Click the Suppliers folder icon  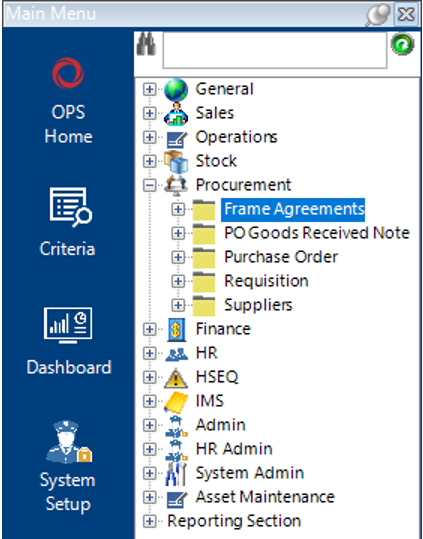coord(204,306)
